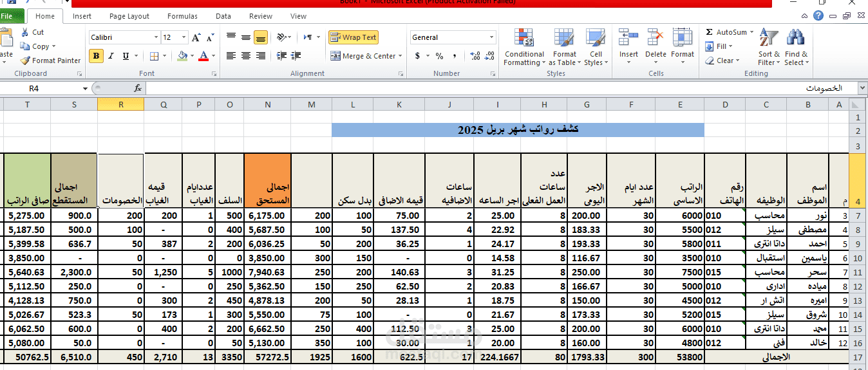
Task: Click the Align Text Left icon
Action: (x=231, y=56)
